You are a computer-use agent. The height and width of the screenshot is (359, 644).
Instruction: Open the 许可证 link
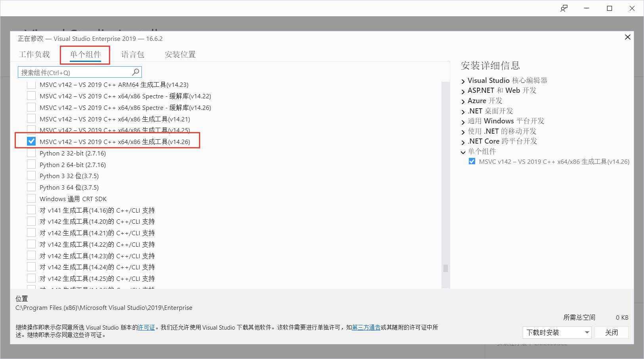coord(146,328)
